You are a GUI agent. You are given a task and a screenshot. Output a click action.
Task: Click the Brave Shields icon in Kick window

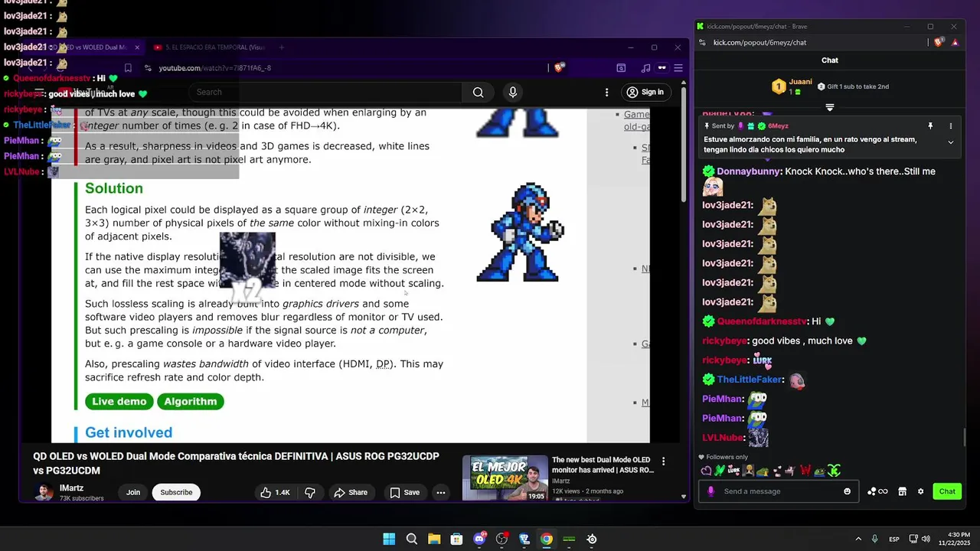939,43
